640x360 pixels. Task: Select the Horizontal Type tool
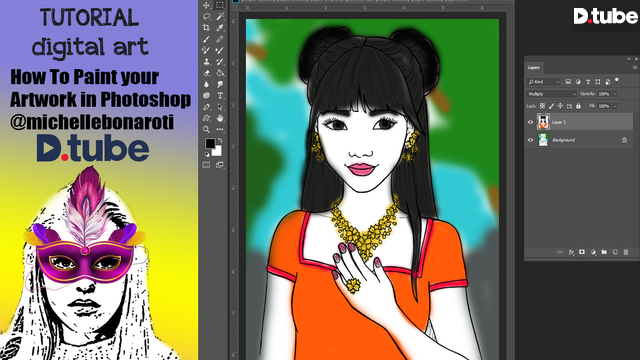220,96
